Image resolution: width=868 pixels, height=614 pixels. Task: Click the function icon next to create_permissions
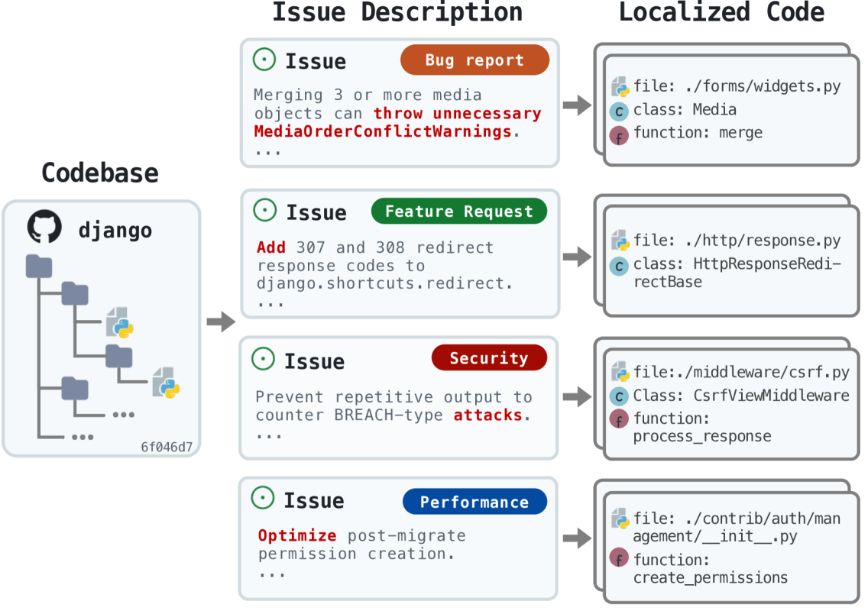point(619,557)
